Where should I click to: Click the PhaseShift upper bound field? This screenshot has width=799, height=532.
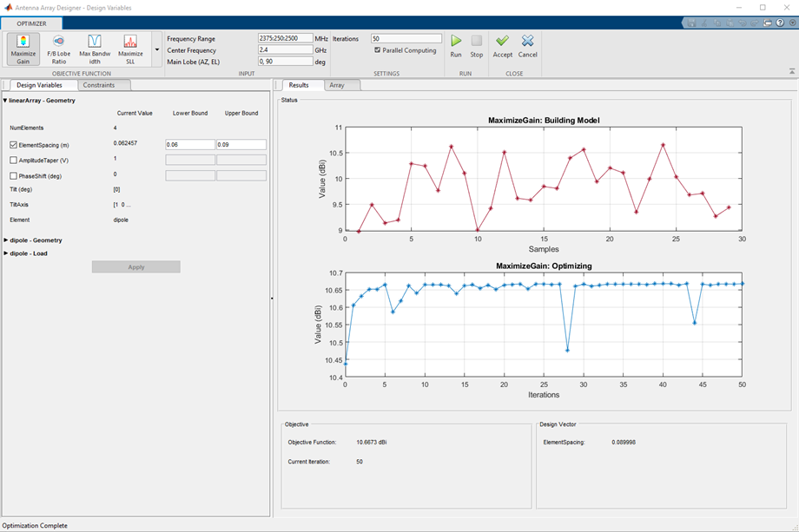[x=241, y=175]
